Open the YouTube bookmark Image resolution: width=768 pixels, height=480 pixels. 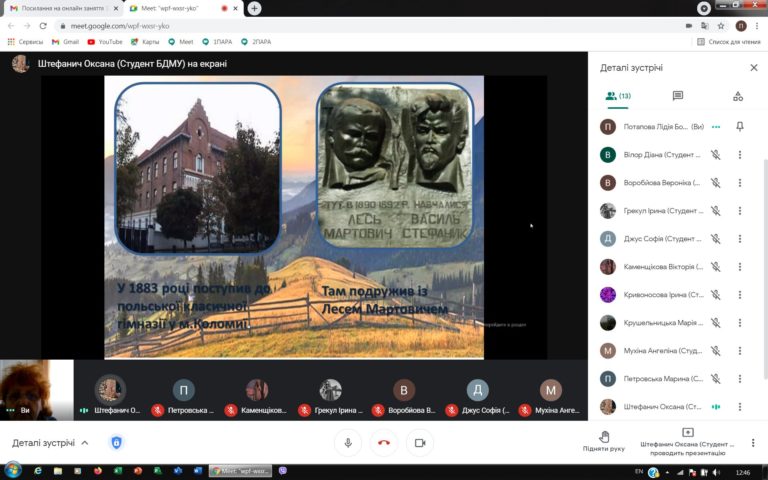pos(105,42)
